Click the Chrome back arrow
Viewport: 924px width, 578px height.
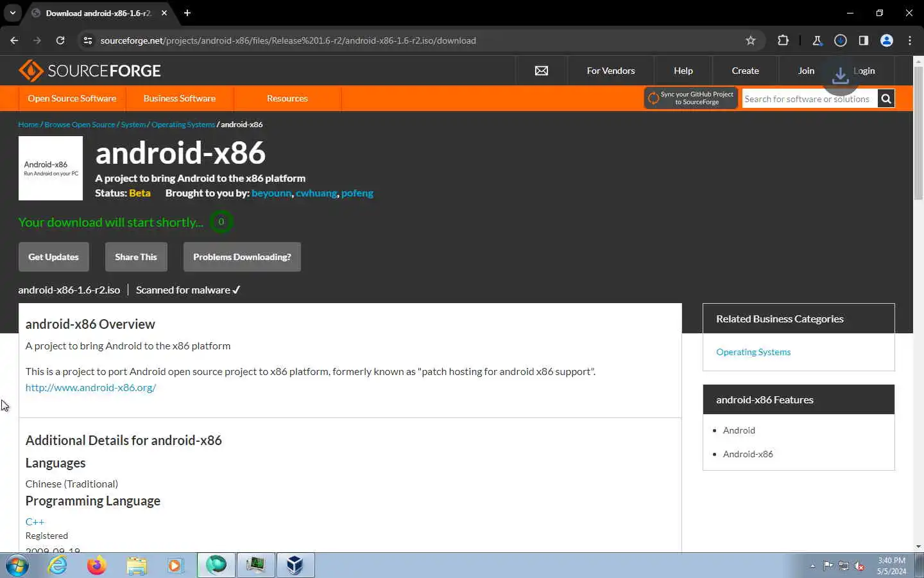[x=14, y=40]
